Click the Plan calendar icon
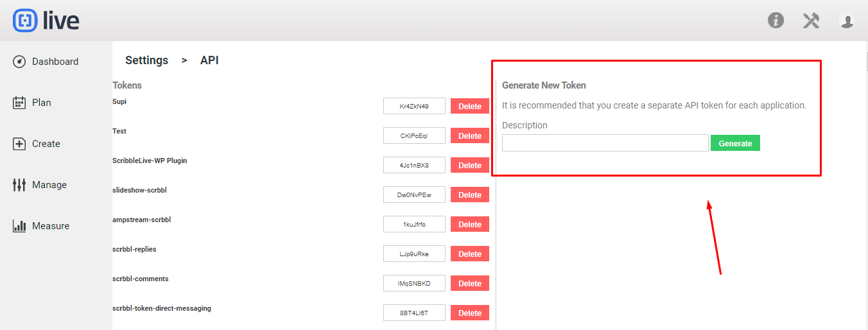 (x=19, y=103)
